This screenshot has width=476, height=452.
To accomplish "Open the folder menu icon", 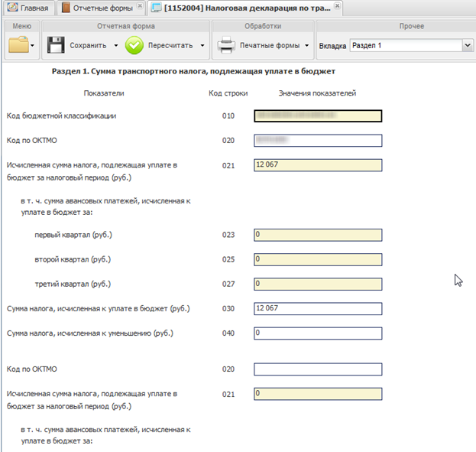I will [18, 44].
